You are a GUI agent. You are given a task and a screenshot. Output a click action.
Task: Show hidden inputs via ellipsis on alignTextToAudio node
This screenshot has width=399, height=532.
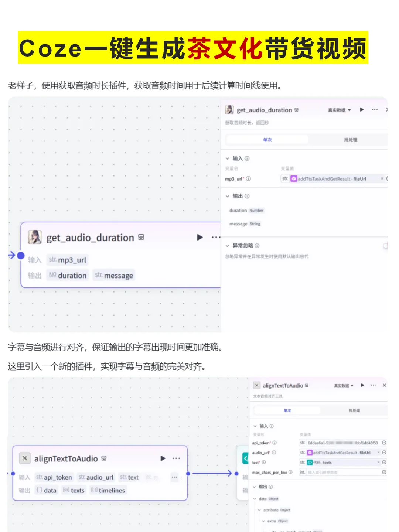click(x=174, y=477)
